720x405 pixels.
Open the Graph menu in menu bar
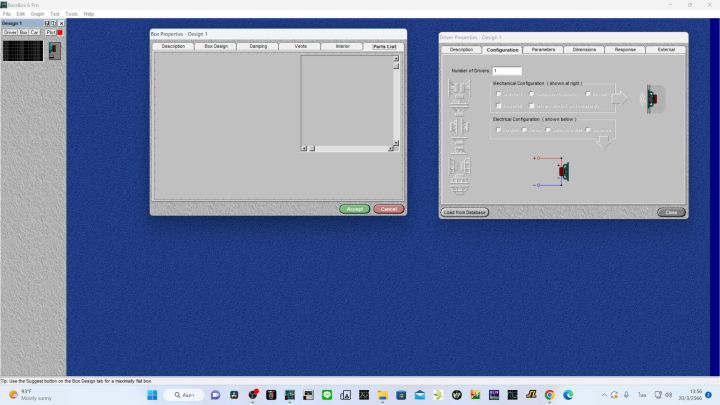point(37,14)
